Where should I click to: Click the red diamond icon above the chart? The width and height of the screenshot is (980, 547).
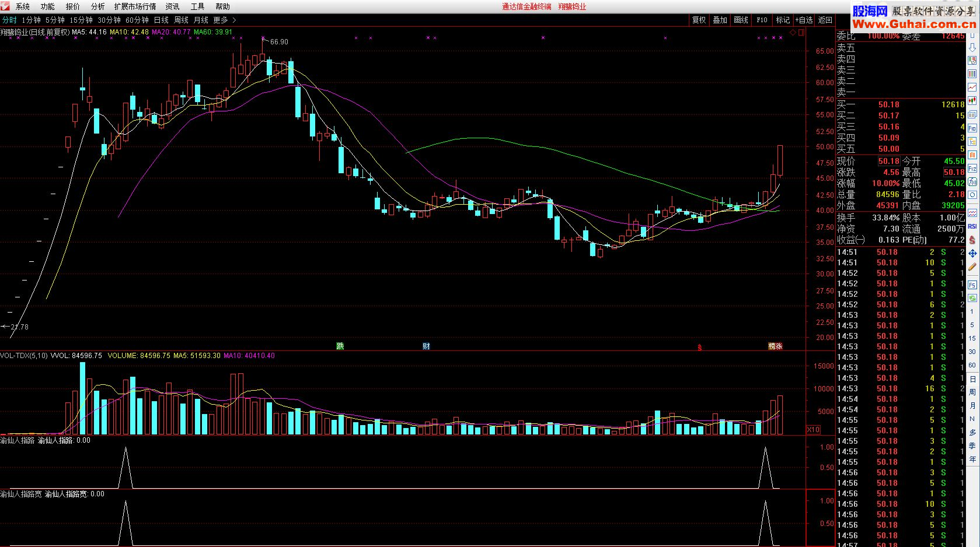(x=793, y=33)
